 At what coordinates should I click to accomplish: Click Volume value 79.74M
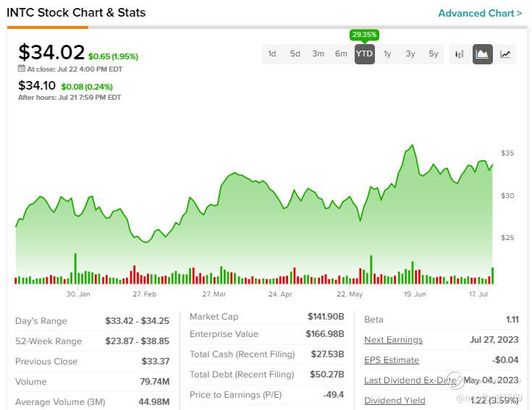tap(155, 382)
